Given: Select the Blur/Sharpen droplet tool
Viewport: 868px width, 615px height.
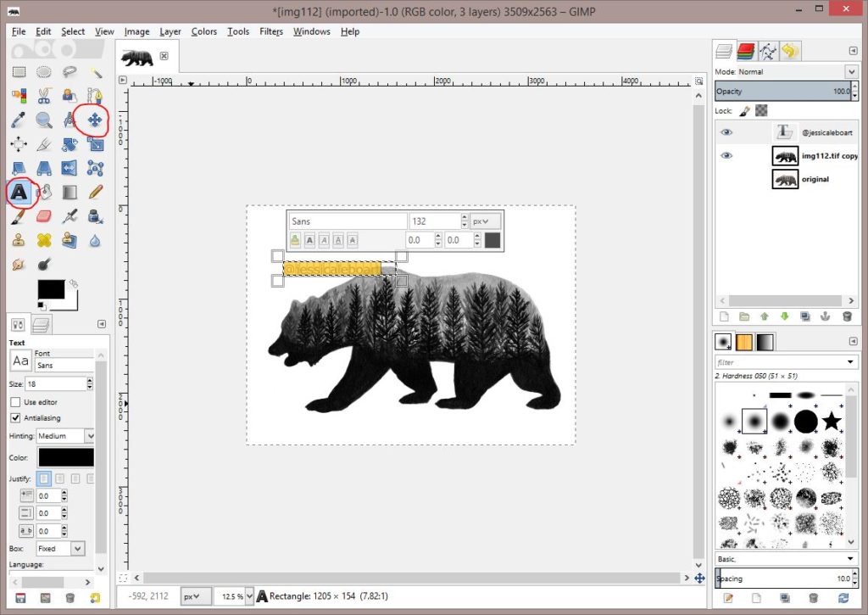Looking at the screenshot, I should (95, 240).
